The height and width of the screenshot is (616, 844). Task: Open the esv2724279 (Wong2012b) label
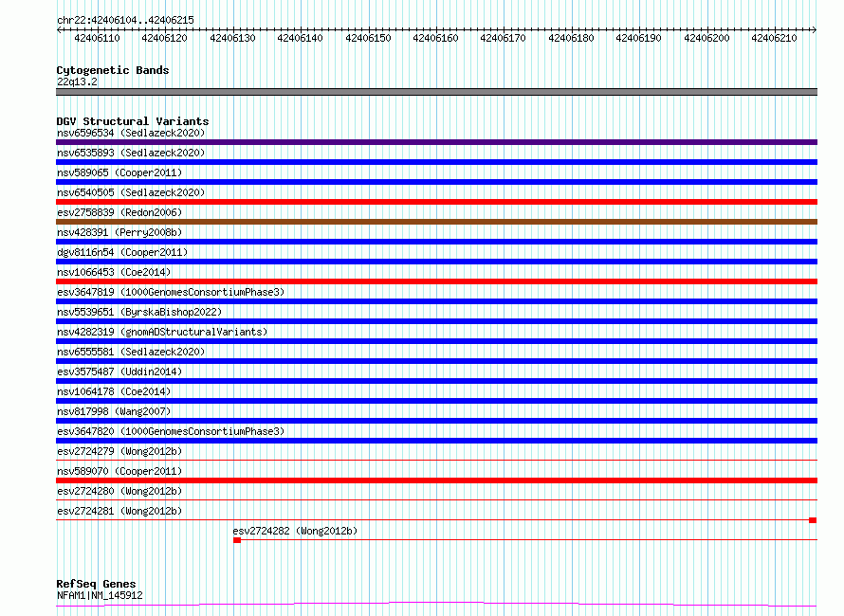click(x=119, y=451)
